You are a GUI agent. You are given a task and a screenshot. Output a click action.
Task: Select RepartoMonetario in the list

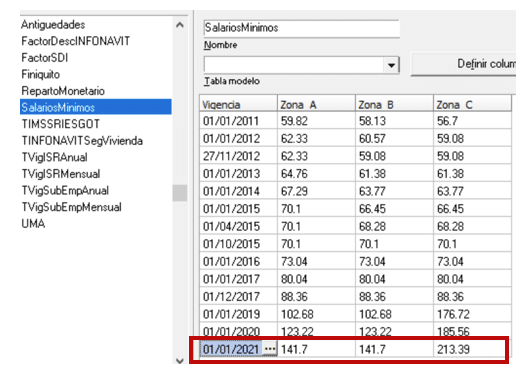(63, 91)
